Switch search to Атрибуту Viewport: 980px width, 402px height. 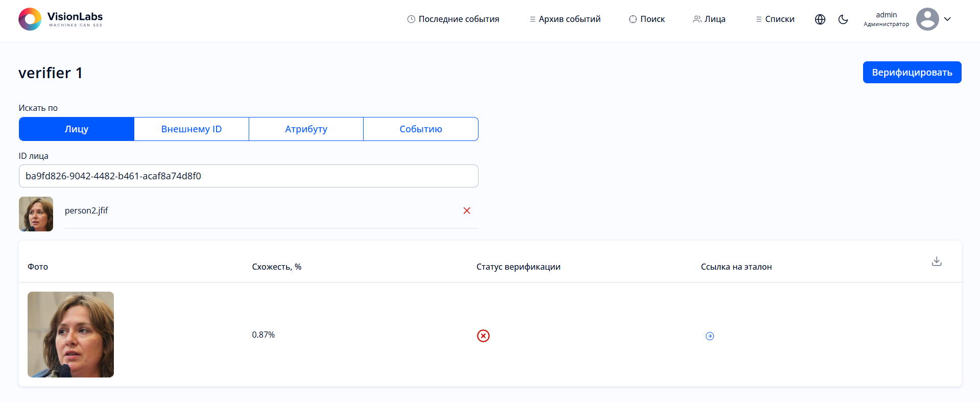click(x=306, y=129)
